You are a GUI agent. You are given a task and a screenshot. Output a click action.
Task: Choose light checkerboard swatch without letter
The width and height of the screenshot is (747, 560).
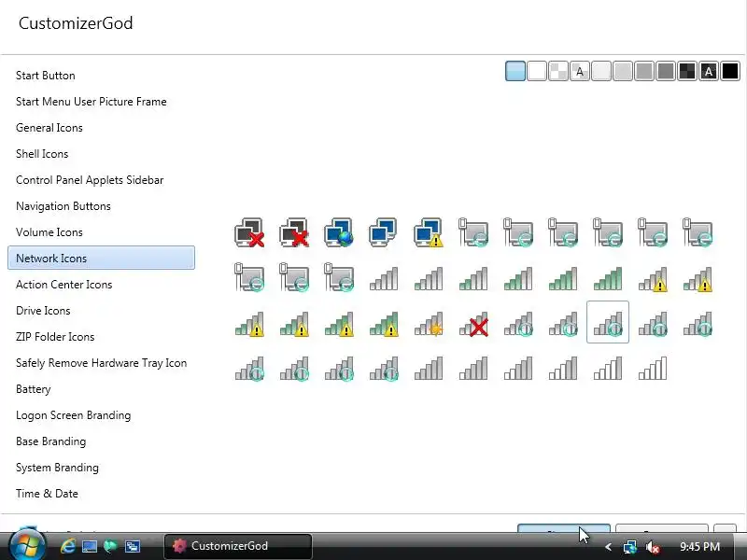[558, 72]
